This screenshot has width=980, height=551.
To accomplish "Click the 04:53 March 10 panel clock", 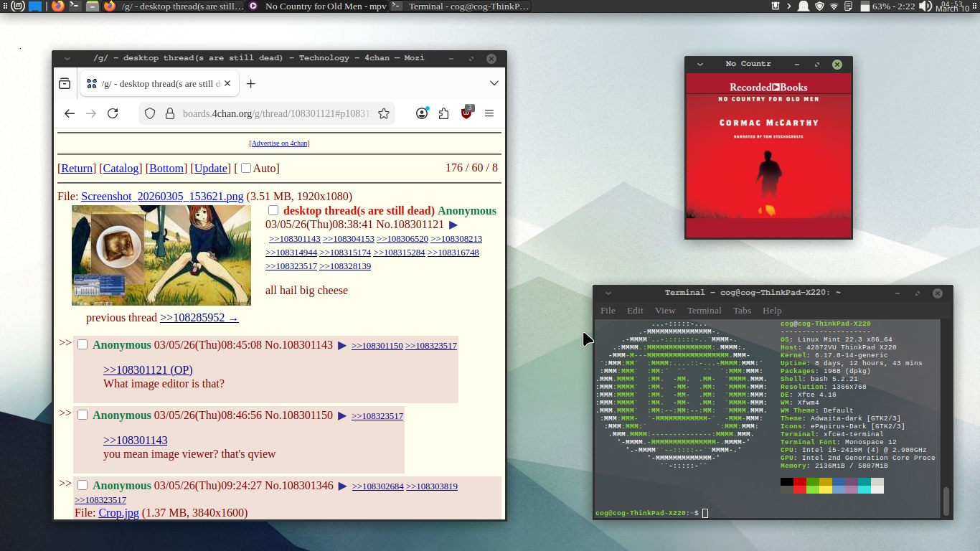I will click(952, 6).
